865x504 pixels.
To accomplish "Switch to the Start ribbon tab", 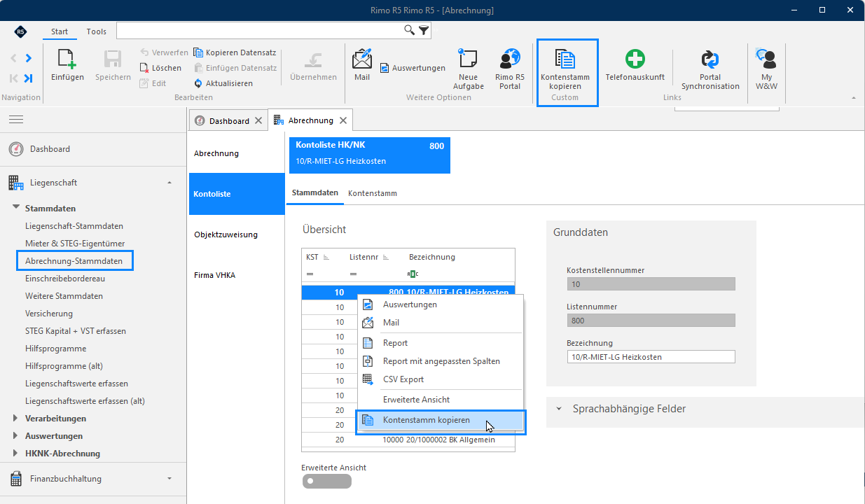I will [x=60, y=31].
